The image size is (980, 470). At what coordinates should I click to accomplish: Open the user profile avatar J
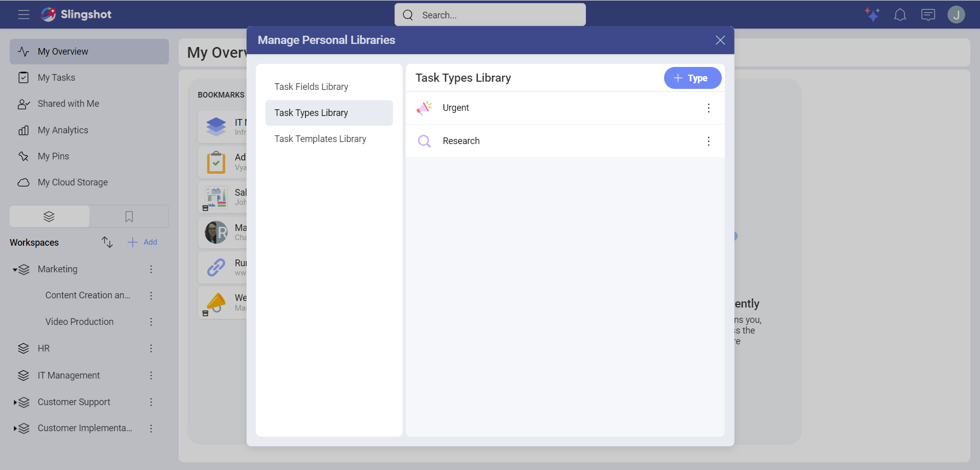[956, 15]
